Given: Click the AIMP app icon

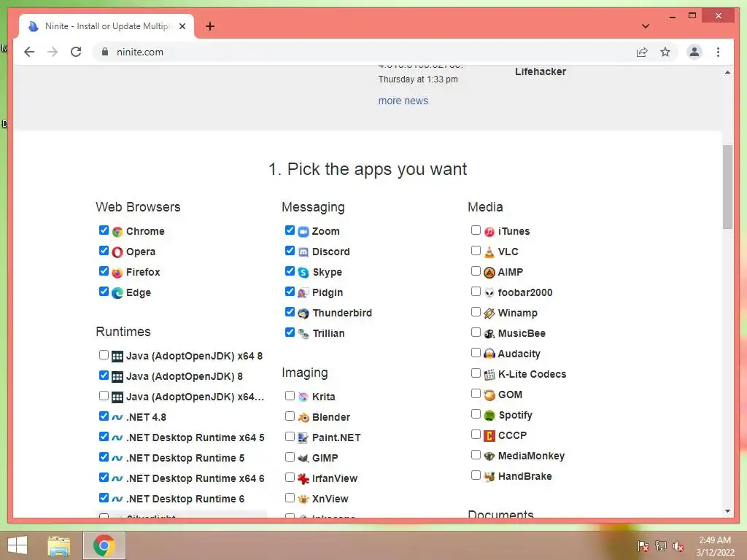Looking at the screenshot, I should (489, 273).
